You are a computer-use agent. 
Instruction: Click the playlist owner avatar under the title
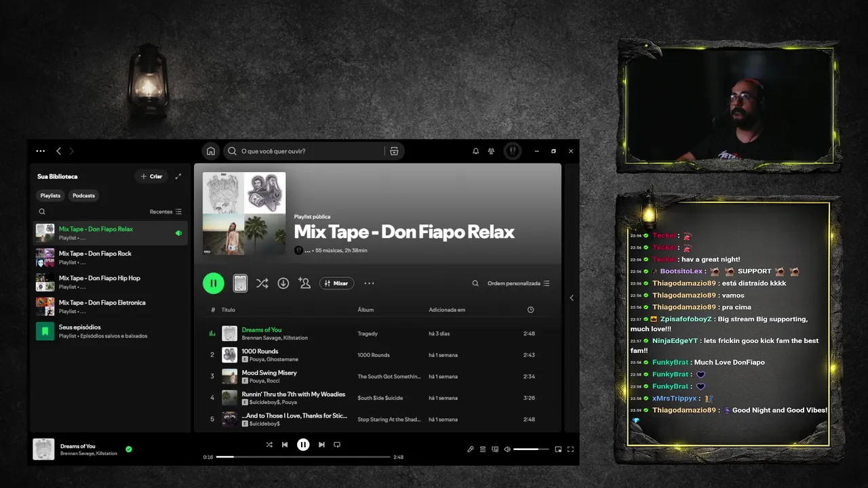tap(298, 250)
